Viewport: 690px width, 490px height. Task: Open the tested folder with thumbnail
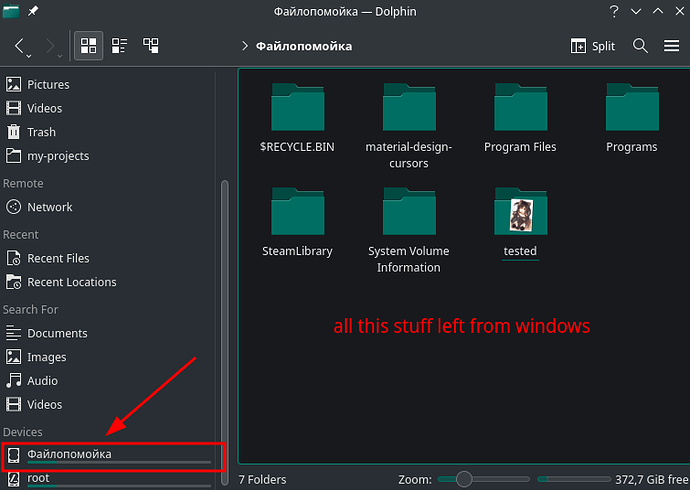[x=521, y=223]
